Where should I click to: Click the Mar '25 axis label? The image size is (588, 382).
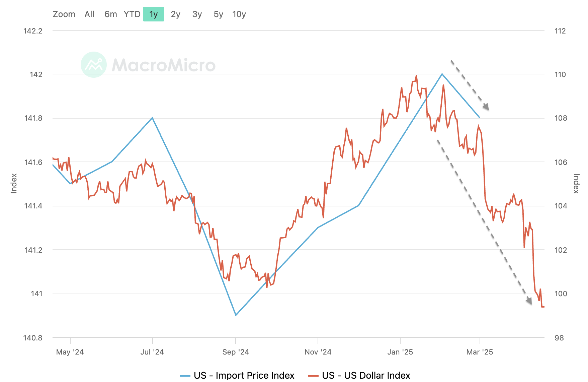pyautogui.click(x=480, y=352)
